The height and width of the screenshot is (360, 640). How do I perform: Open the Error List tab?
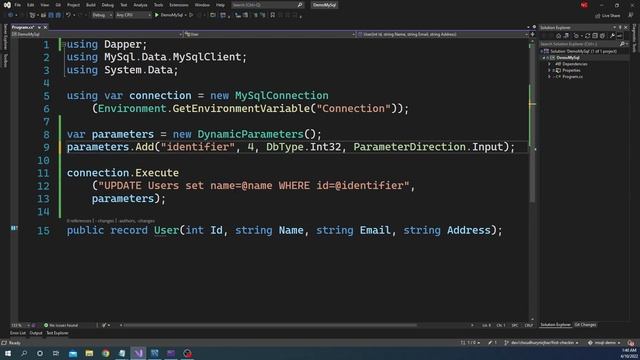click(x=18, y=333)
